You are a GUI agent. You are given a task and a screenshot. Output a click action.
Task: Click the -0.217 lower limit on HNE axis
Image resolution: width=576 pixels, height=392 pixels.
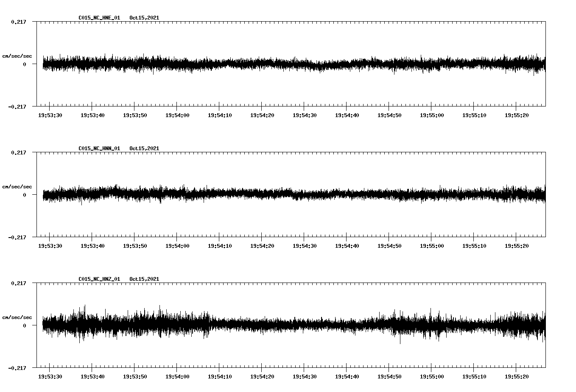click(17, 106)
